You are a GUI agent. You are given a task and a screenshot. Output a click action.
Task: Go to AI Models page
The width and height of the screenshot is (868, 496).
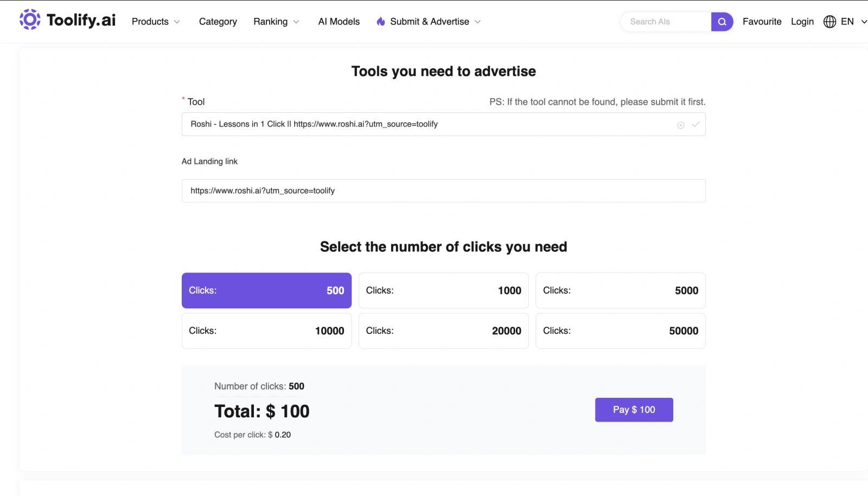coord(339,22)
